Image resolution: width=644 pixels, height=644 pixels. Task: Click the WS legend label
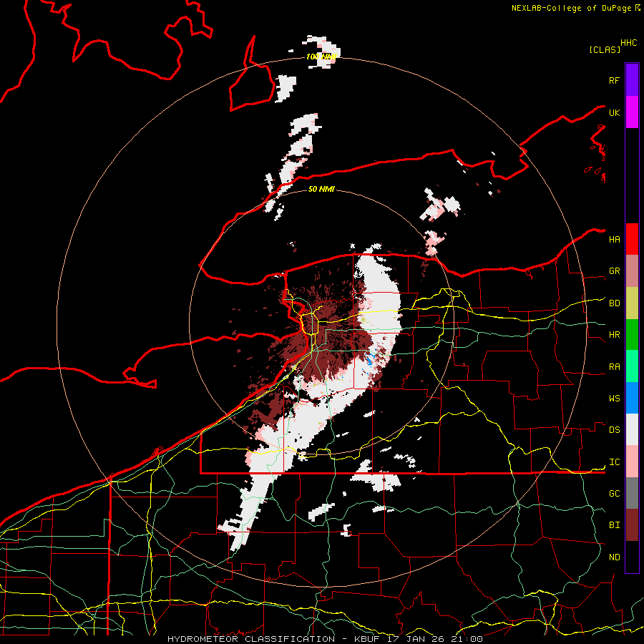614,399
